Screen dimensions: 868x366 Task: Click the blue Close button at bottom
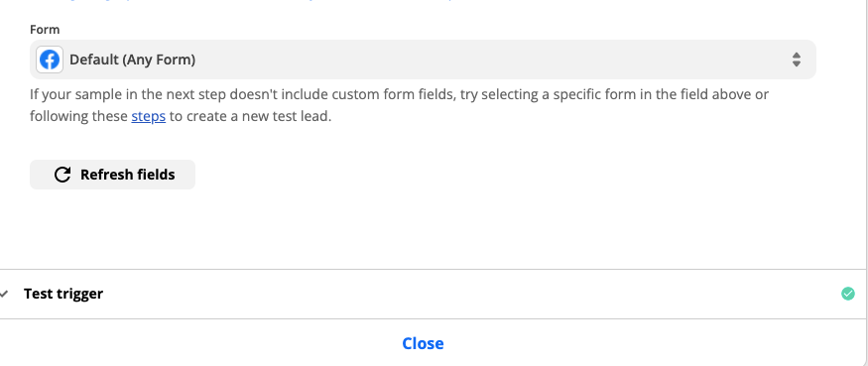pyautogui.click(x=423, y=343)
